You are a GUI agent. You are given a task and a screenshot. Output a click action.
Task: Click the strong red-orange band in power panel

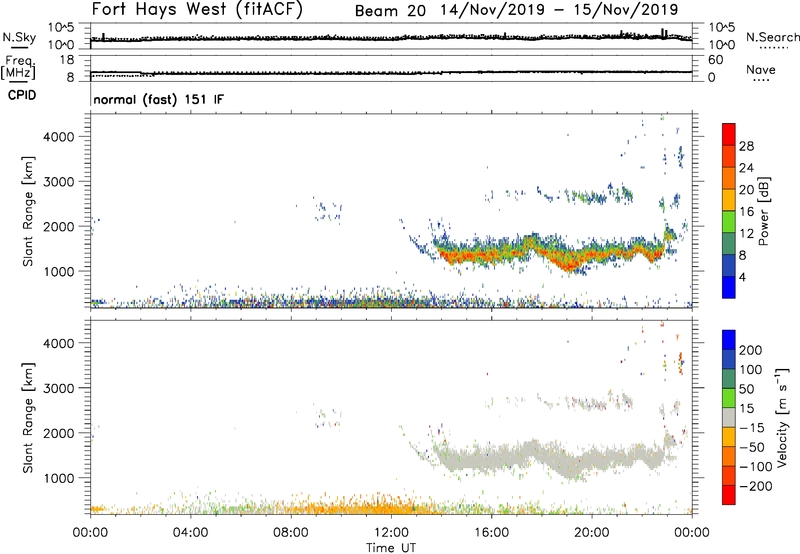tap(551, 253)
